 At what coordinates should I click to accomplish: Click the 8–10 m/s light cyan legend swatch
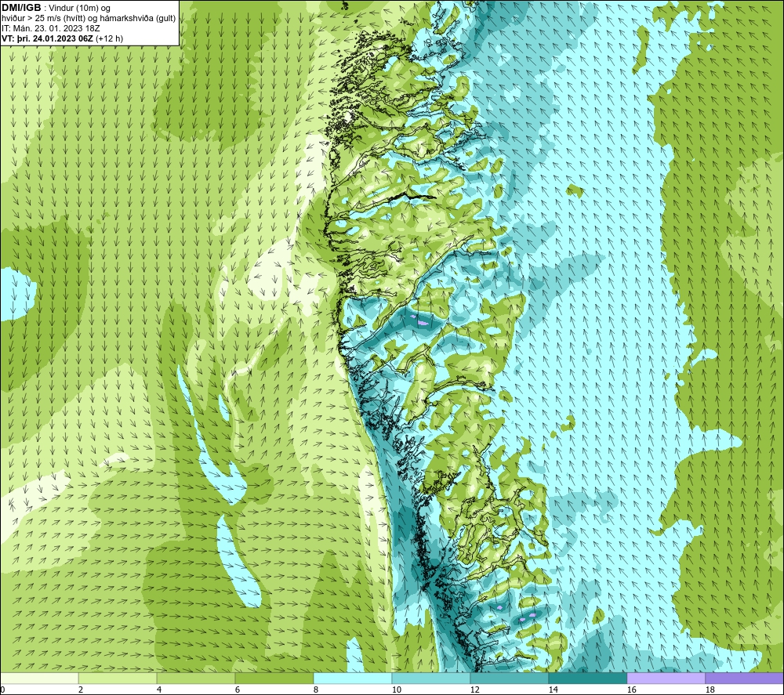click(353, 679)
